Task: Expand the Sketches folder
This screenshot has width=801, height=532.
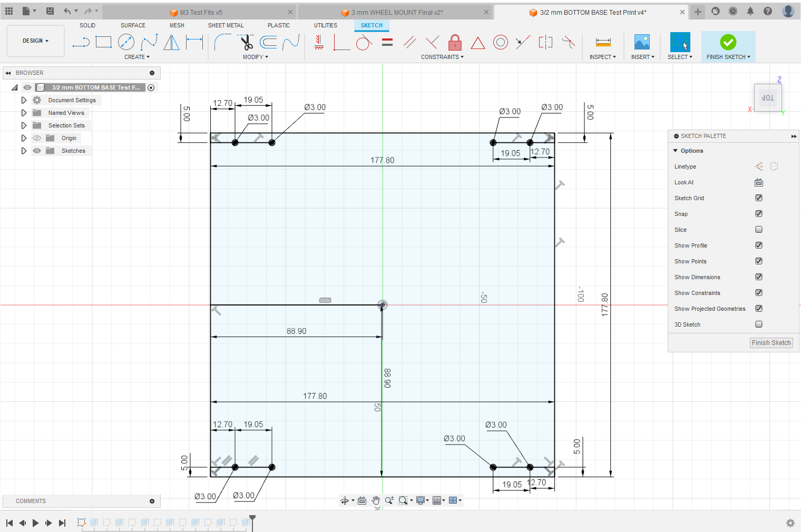Action: (24, 151)
